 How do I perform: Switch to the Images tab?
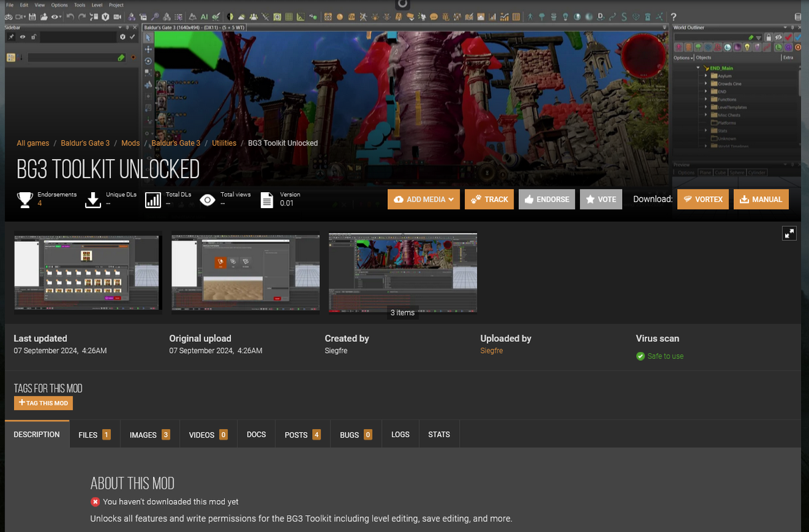pyautogui.click(x=150, y=435)
